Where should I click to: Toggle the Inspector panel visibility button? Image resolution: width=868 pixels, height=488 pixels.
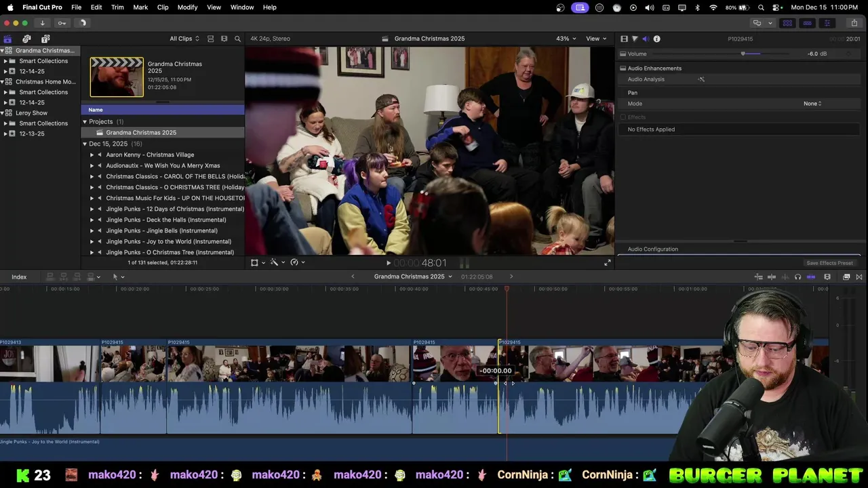point(827,23)
